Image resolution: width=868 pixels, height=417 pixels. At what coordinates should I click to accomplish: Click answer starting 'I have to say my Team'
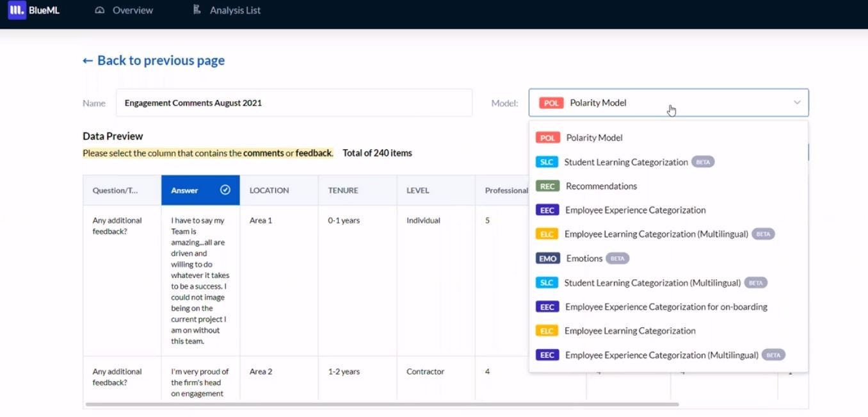pyautogui.click(x=200, y=281)
